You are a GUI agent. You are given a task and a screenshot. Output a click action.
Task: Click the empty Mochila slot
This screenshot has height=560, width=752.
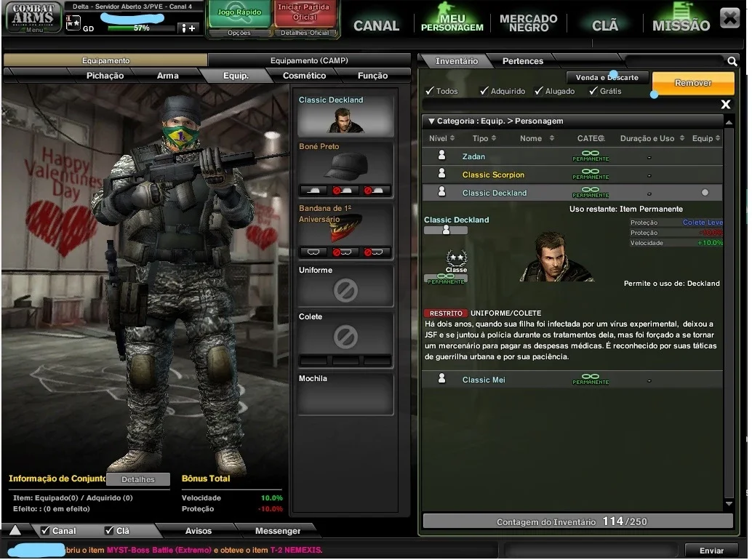[x=345, y=394]
